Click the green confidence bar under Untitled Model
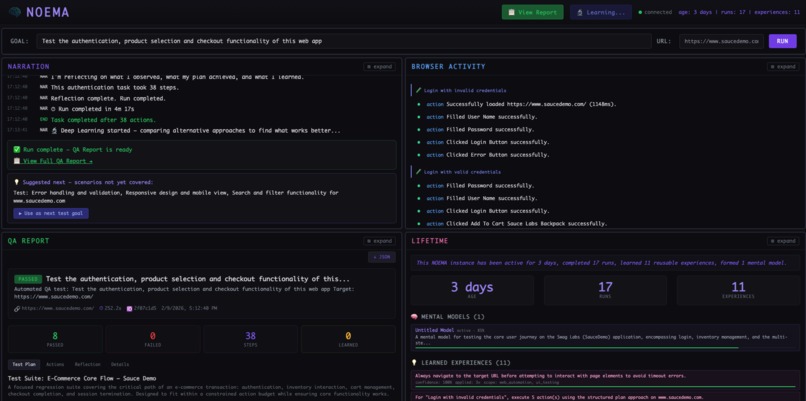 pyautogui.click(x=576, y=348)
